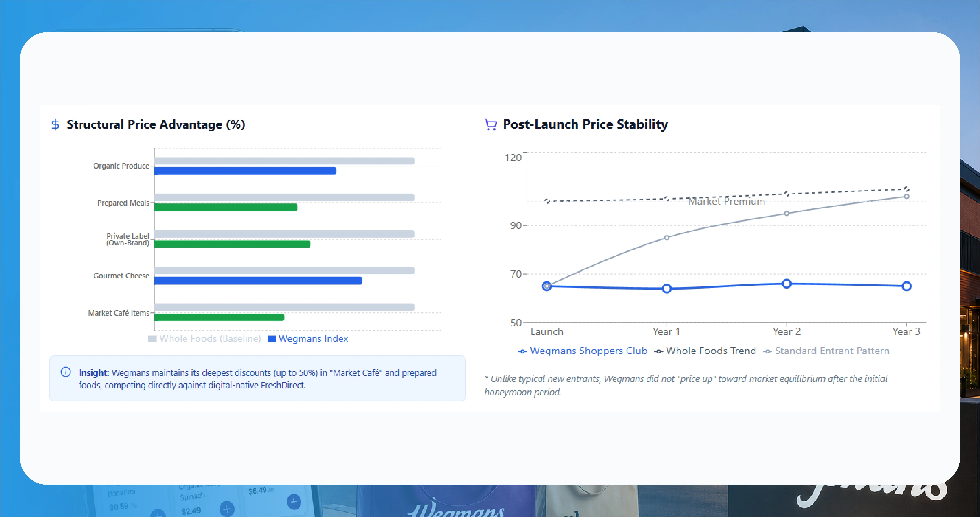Screen dimensions: 980x517
Task: Click the Market Premium reference label
Action: click(726, 202)
